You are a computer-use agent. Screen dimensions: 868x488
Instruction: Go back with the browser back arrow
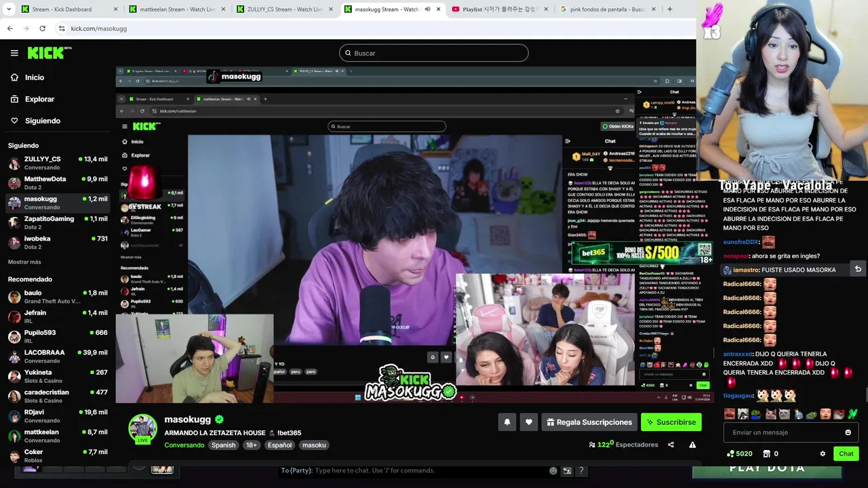(x=10, y=28)
